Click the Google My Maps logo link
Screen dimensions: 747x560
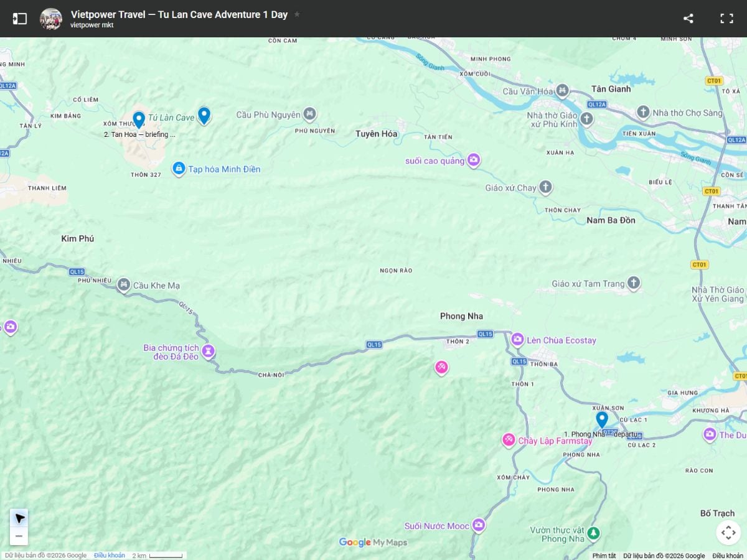click(x=373, y=543)
